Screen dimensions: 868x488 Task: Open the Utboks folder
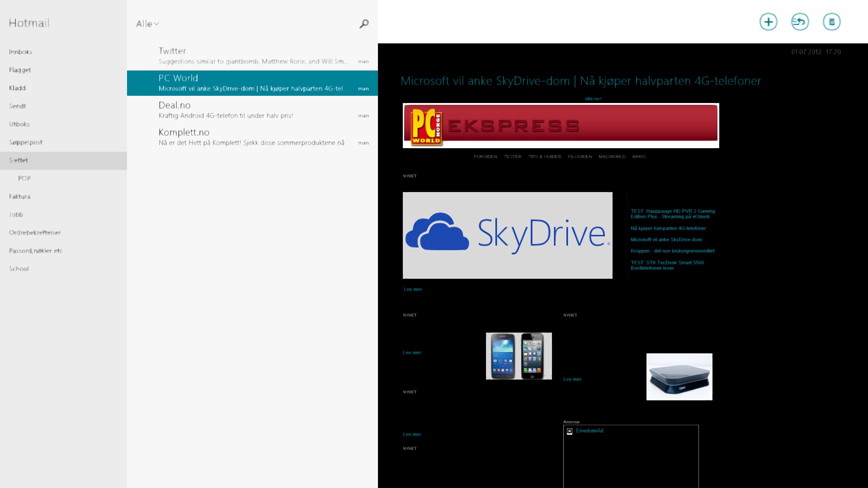point(63,124)
